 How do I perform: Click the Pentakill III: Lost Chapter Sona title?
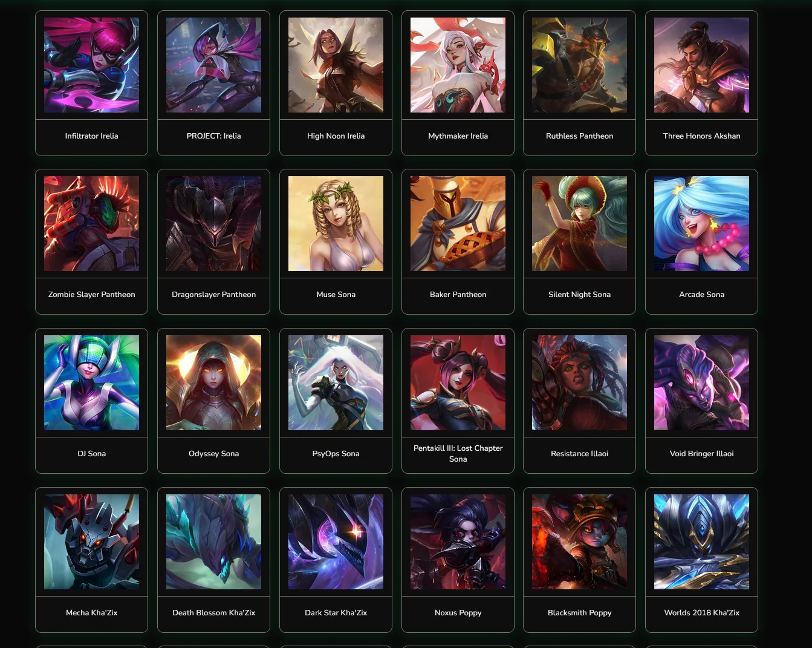point(458,454)
